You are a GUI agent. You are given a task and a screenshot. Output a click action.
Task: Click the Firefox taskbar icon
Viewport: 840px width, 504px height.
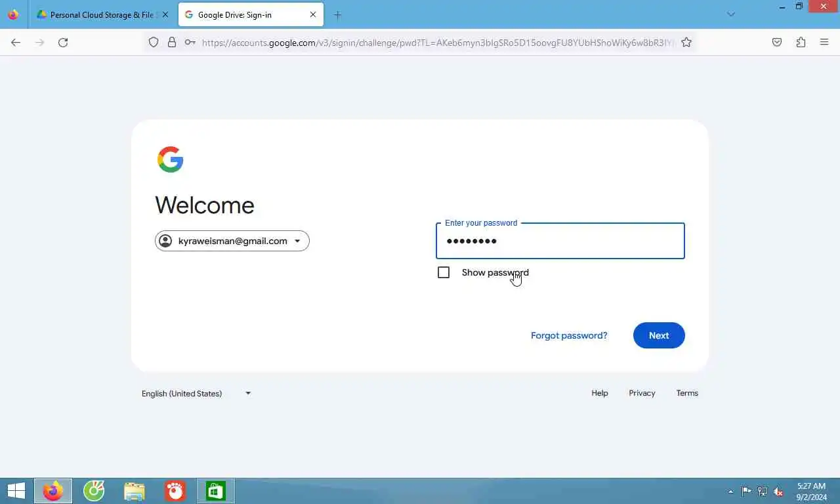[53, 491]
